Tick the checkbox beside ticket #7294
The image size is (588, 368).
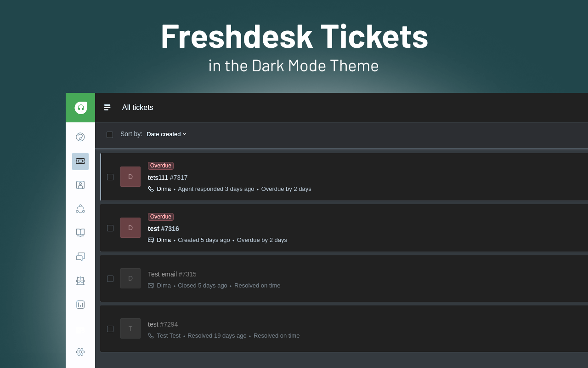point(110,328)
